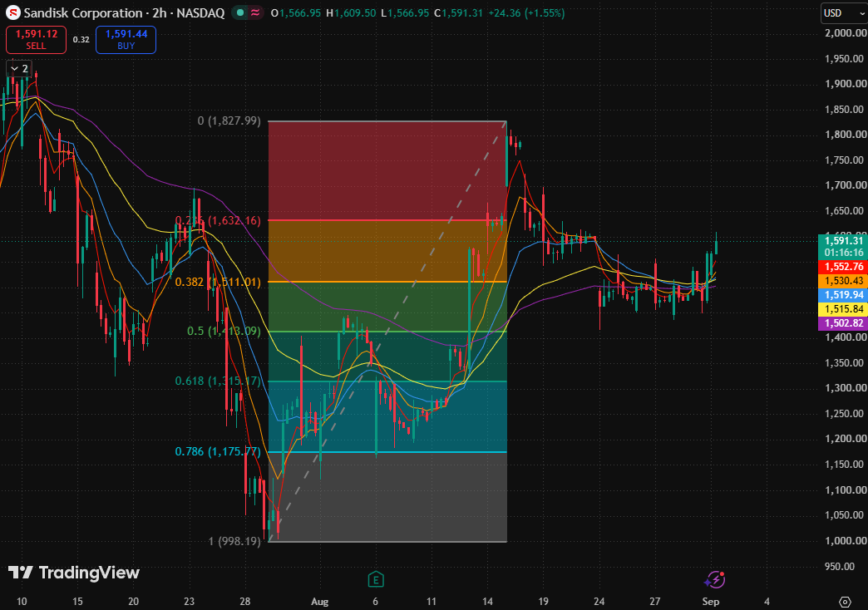Select the 0.786 Fibonacci level label
Viewport: 868px width, 610px height.
218,452
